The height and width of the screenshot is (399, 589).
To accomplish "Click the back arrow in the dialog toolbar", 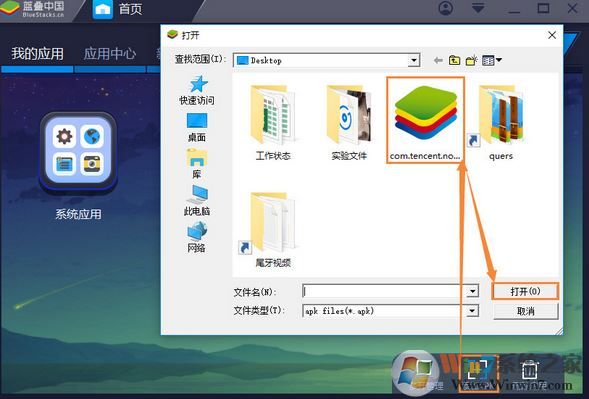I will (x=438, y=60).
